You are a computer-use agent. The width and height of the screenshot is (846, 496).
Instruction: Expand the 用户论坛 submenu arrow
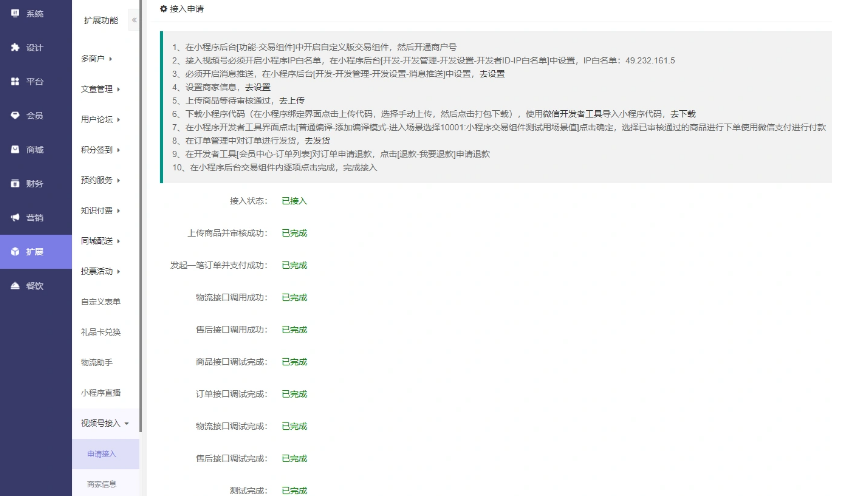coord(118,119)
